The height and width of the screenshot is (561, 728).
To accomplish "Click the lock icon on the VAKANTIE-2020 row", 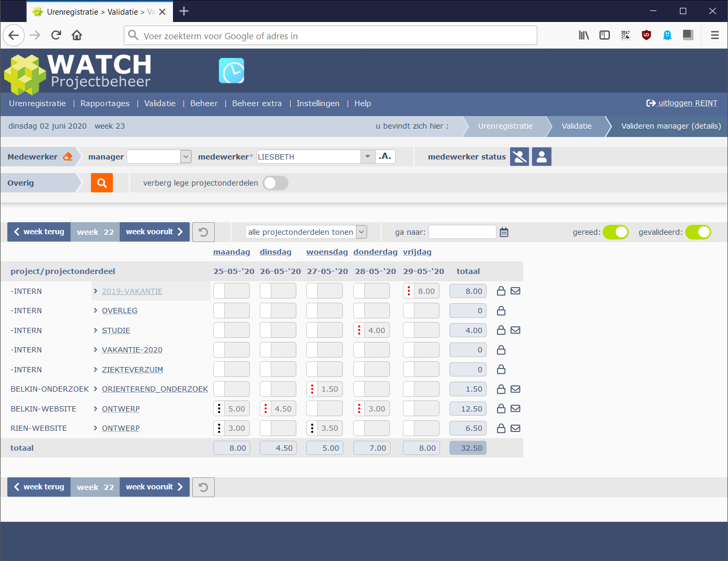I will point(501,350).
